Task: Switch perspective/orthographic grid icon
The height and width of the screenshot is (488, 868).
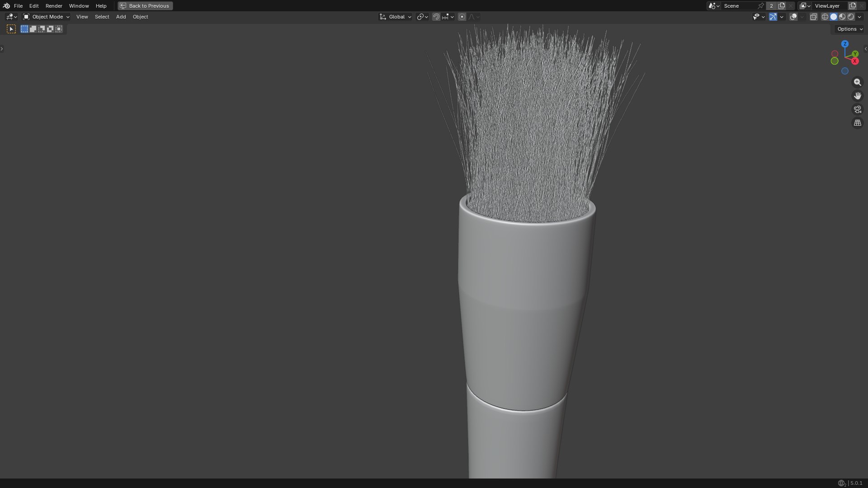Action: (x=857, y=123)
